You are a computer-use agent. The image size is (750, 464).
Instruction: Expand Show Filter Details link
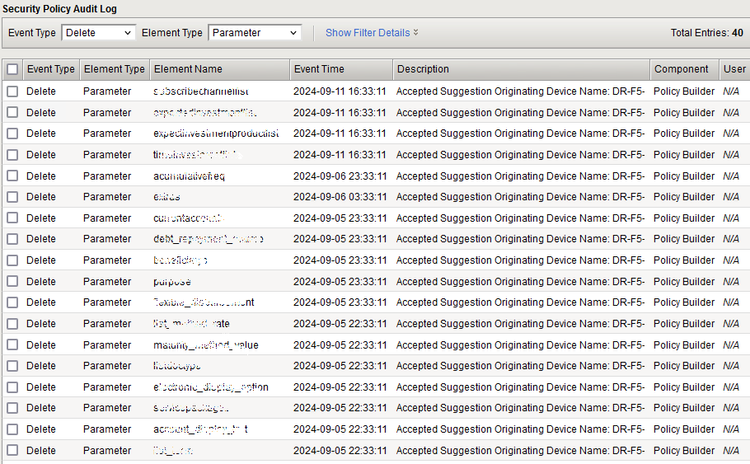point(372,33)
